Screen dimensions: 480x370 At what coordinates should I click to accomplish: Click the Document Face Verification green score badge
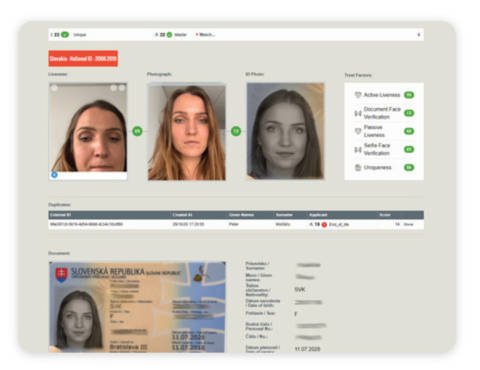tap(409, 113)
